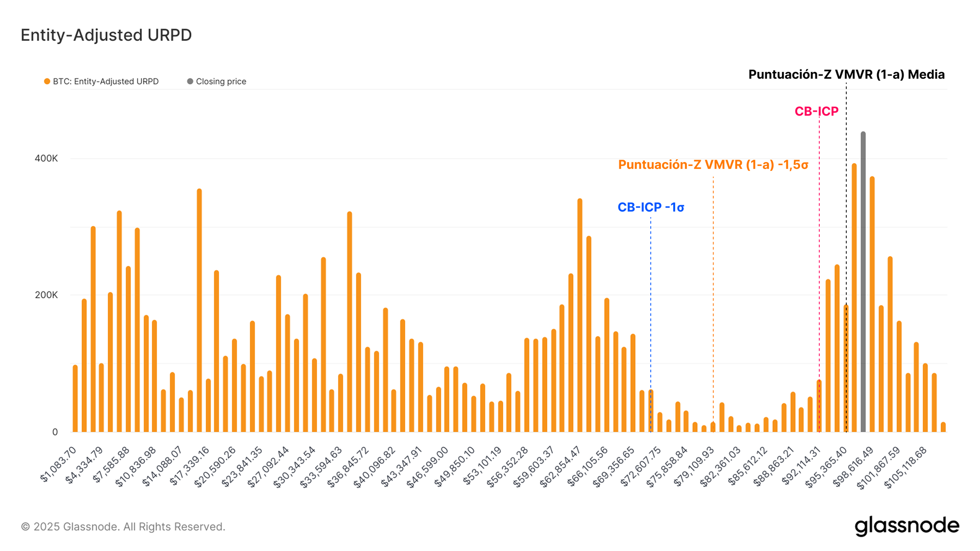This screenshot has height=551, width=980.
Task: Click the blue dashed CB-ICP -1σ line
Action: click(651, 304)
